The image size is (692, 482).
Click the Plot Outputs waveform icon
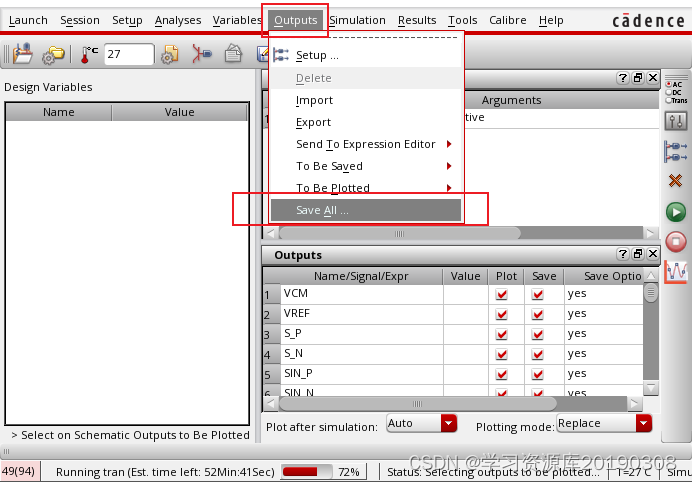[x=676, y=271]
